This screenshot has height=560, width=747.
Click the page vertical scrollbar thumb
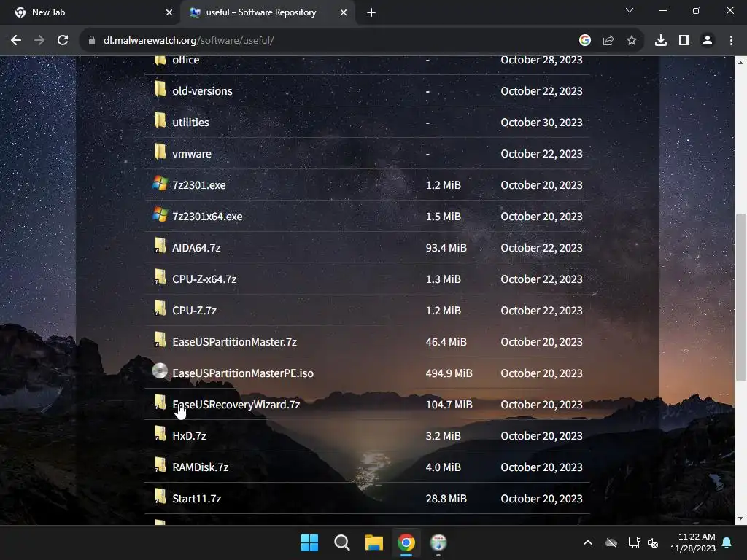pos(740,297)
